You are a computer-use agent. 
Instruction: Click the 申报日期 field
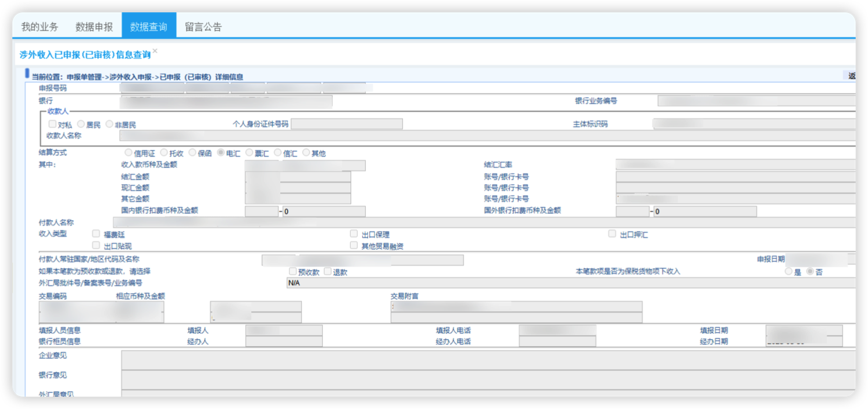(820, 259)
